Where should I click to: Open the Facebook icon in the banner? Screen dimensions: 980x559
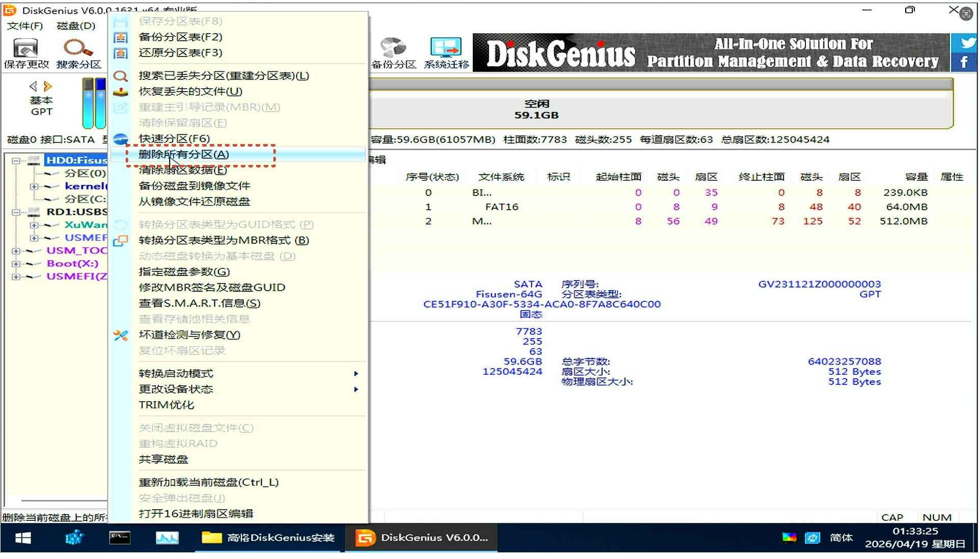click(x=964, y=62)
